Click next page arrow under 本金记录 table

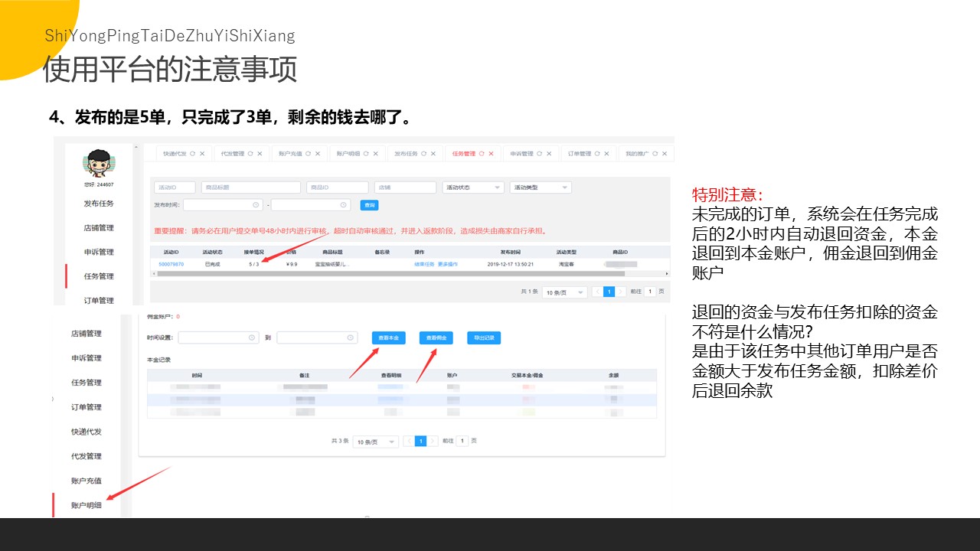433,441
